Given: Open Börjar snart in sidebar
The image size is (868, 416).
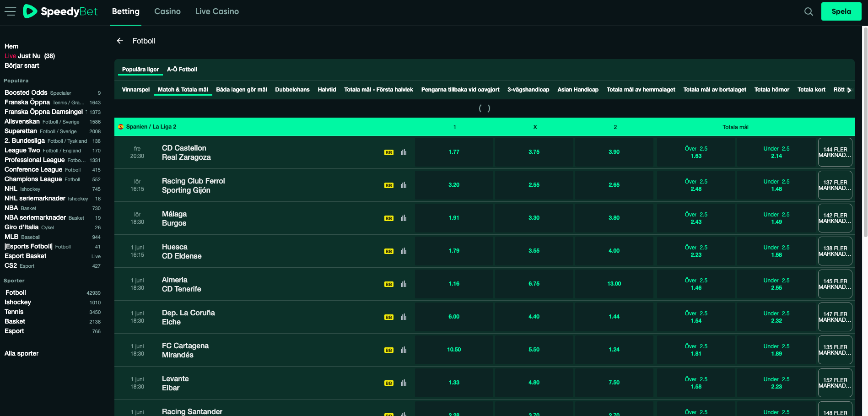Looking at the screenshot, I should (22, 65).
